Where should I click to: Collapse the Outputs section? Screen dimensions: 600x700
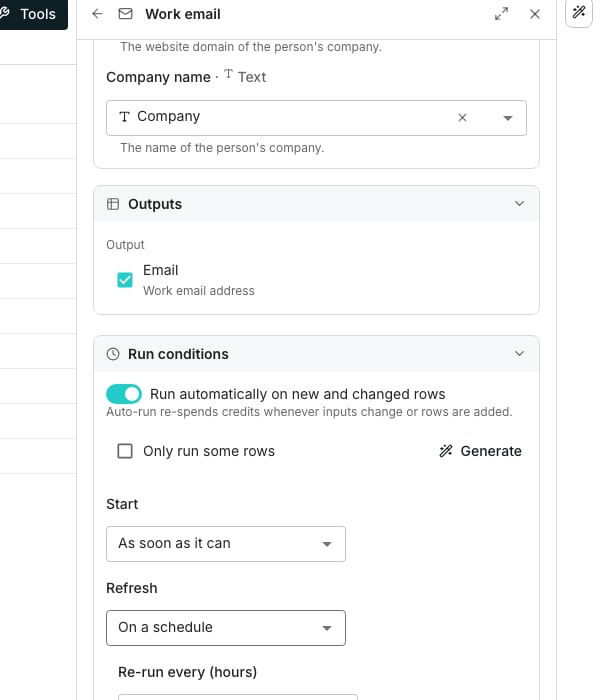click(x=519, y=204)
